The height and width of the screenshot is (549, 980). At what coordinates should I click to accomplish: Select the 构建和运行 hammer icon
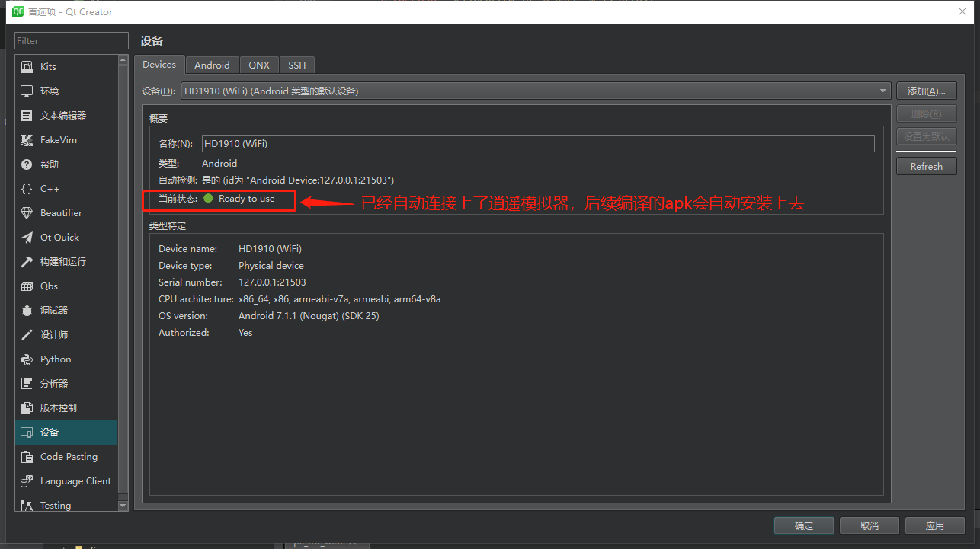pos(27,262)
